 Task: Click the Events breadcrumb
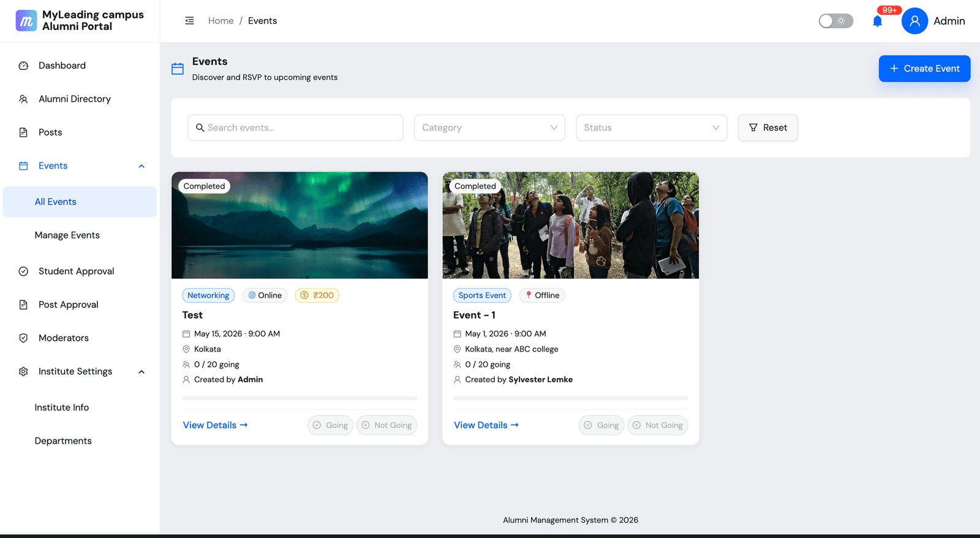pyautogui.click(x=262, y=21)
